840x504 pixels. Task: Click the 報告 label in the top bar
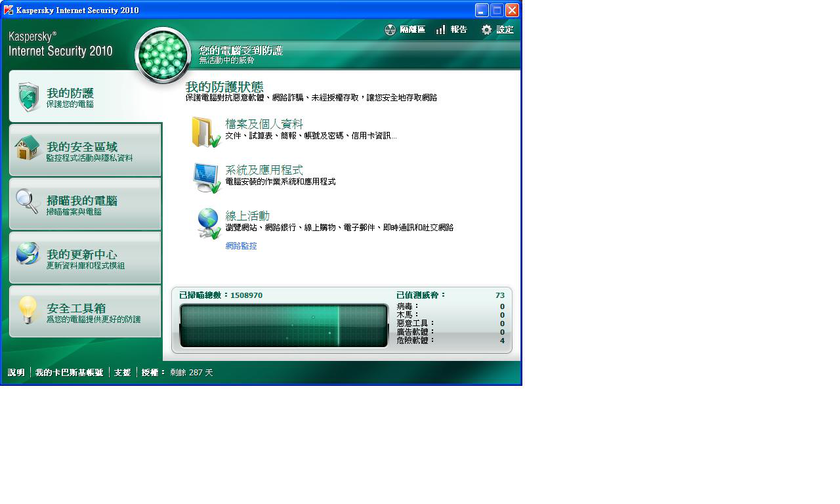[459, 30]
